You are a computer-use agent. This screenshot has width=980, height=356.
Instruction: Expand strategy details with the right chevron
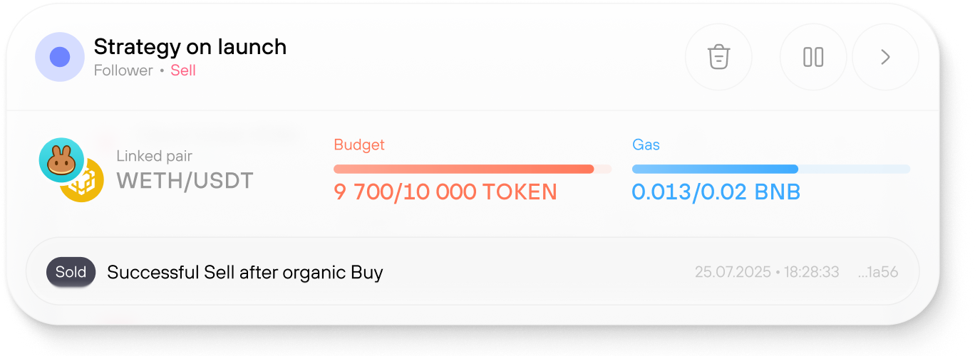pyautogui.click(x=885, y=57)
